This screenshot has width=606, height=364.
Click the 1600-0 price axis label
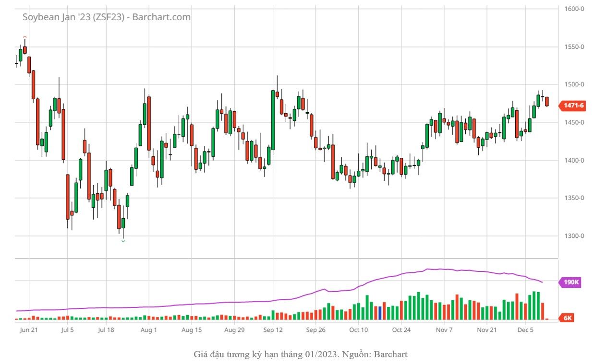click(574, 9)
